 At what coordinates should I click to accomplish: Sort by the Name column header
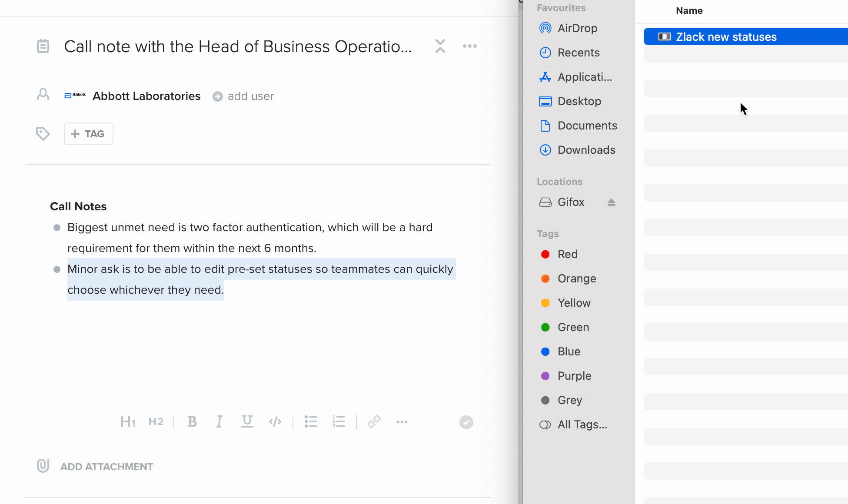click(x=689, y=11)
